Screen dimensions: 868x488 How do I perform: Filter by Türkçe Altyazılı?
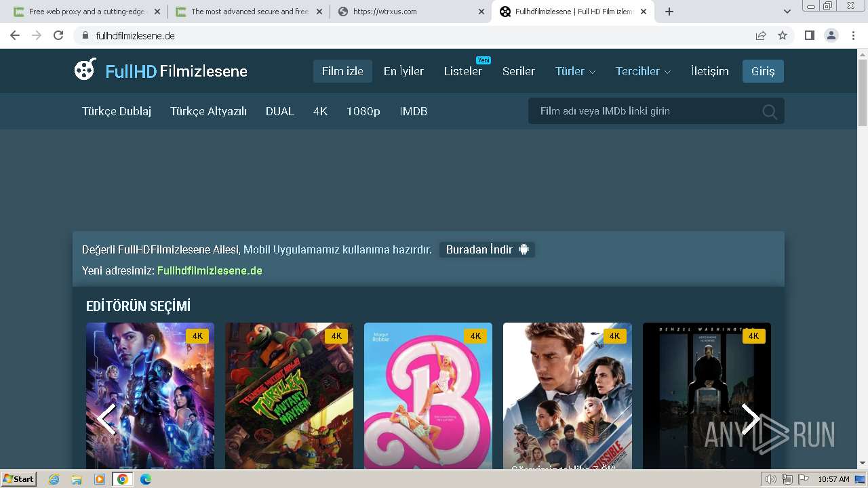click(x=208, y=111)
